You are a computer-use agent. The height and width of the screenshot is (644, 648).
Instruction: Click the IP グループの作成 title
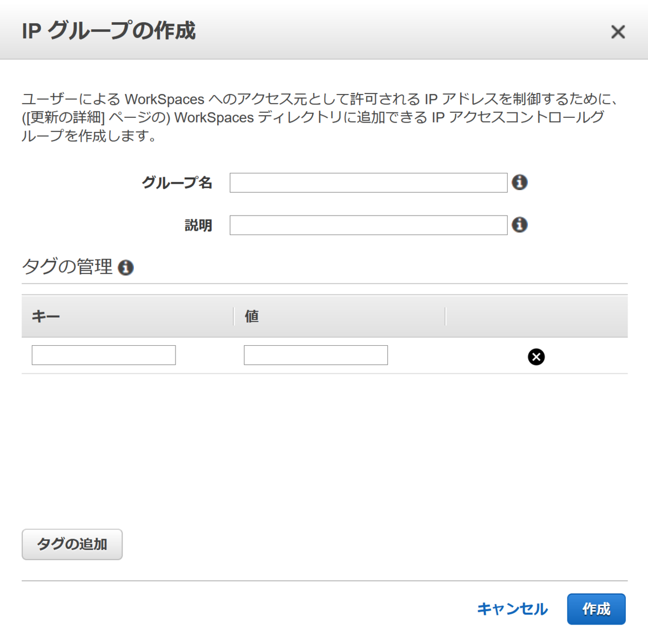pos(109,31)
